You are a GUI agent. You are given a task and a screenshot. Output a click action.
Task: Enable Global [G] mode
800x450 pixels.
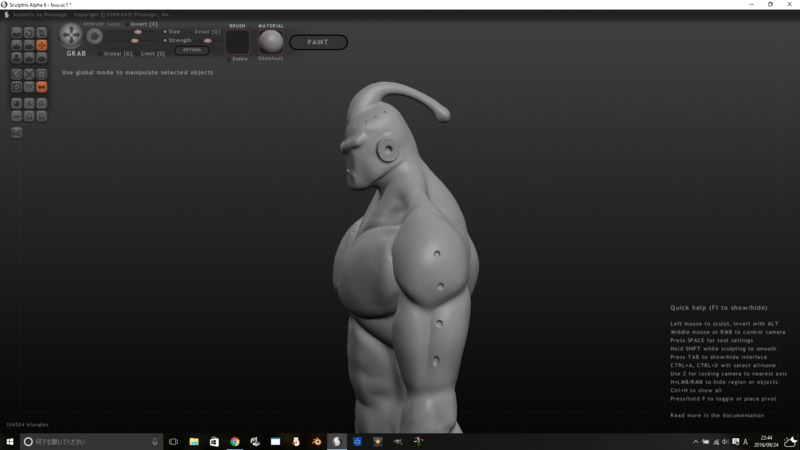pos(115,54)
